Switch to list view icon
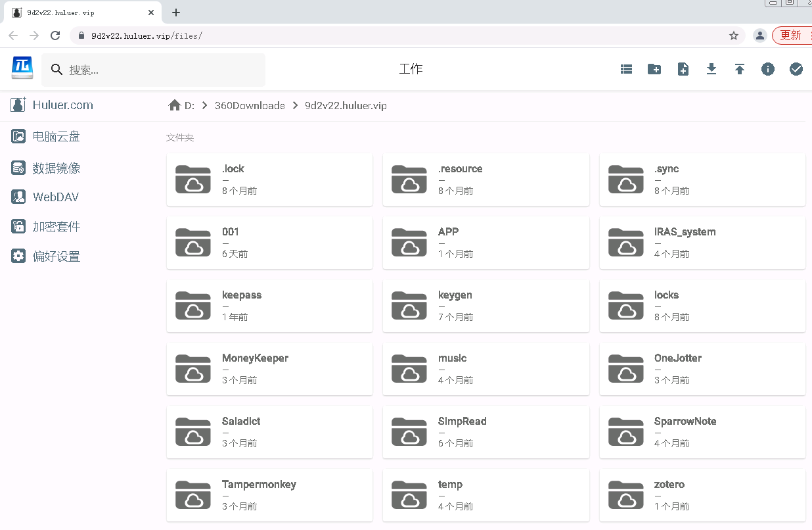The height and width of the screenshot is (530, 812). (626, 69)
